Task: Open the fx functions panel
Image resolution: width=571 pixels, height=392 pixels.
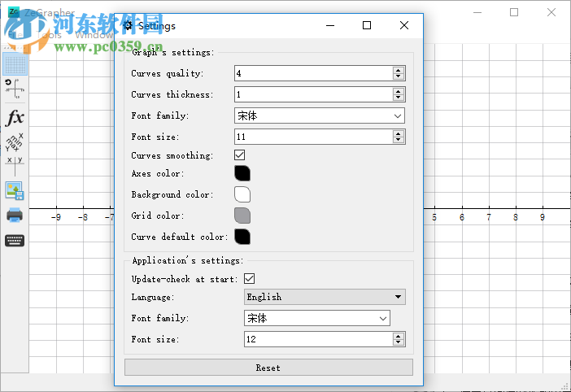Action: click(x=15, y=118)
